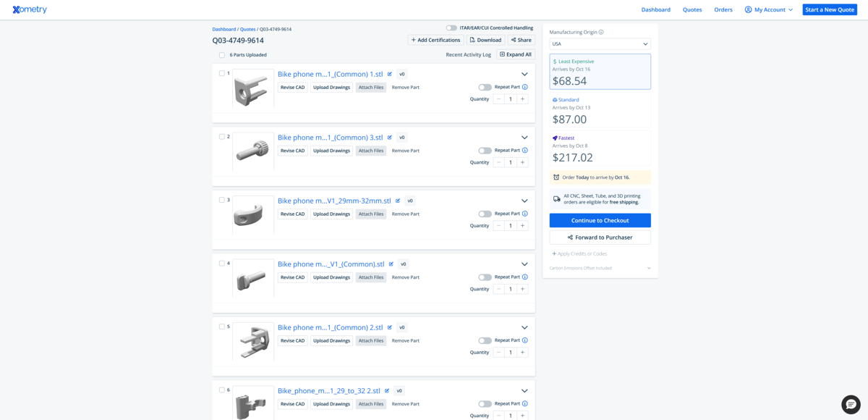Screen dimensions: 868x420
Task: Decrease quantity of part 2 with minus
Action: (x=498, y=162)
